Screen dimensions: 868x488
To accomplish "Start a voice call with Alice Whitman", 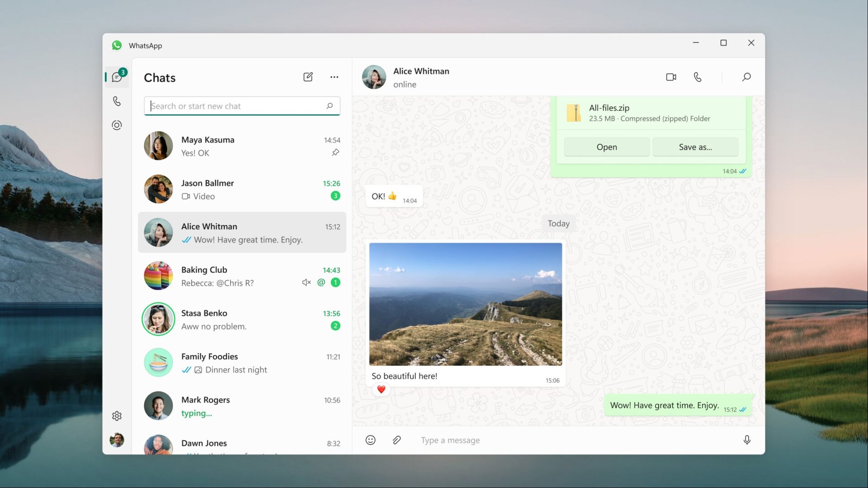I will pos(698,77).
